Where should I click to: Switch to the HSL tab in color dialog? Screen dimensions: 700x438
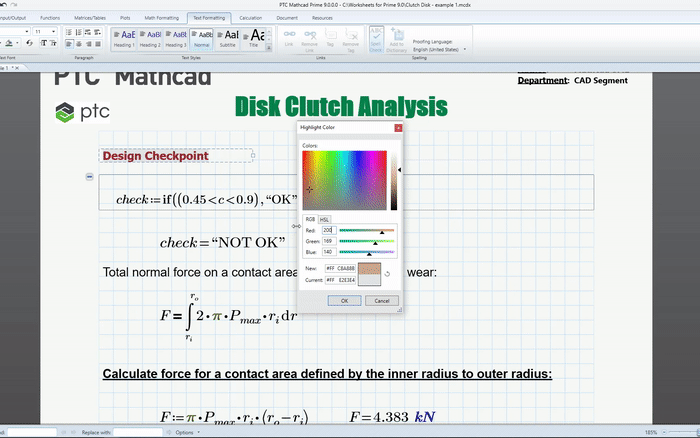pos(324,219)
